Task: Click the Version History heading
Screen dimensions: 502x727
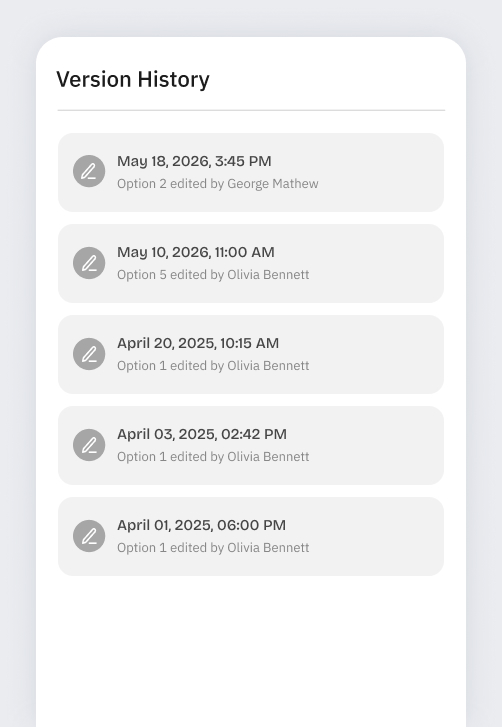Action: click(x=133, y=79)
